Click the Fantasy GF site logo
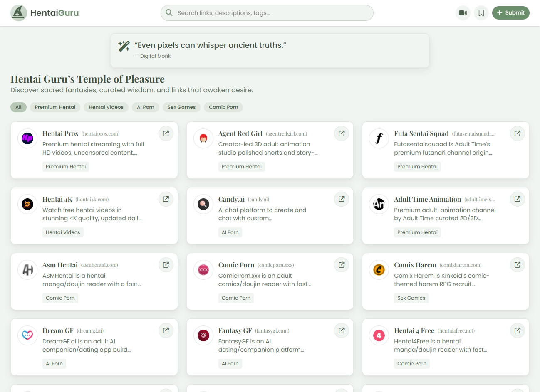Screen dimensions: 540x392 point(203,335)
